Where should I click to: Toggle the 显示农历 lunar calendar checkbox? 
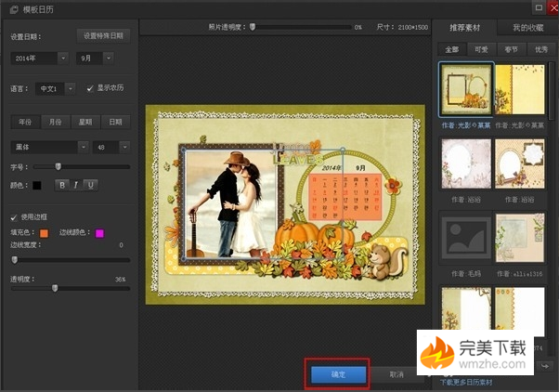[x=90, y=88]
